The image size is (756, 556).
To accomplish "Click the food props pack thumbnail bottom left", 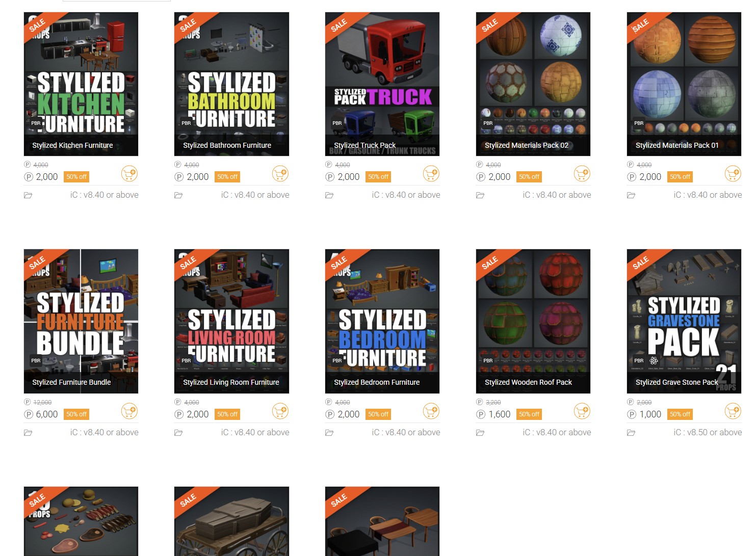I will click(81, 521).
